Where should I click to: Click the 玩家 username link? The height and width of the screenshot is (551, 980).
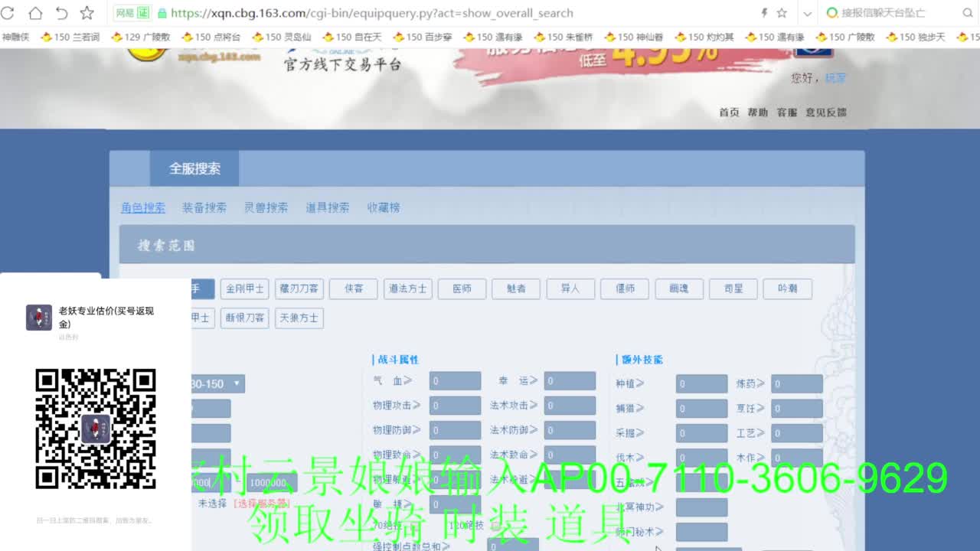tap(835, 78)
